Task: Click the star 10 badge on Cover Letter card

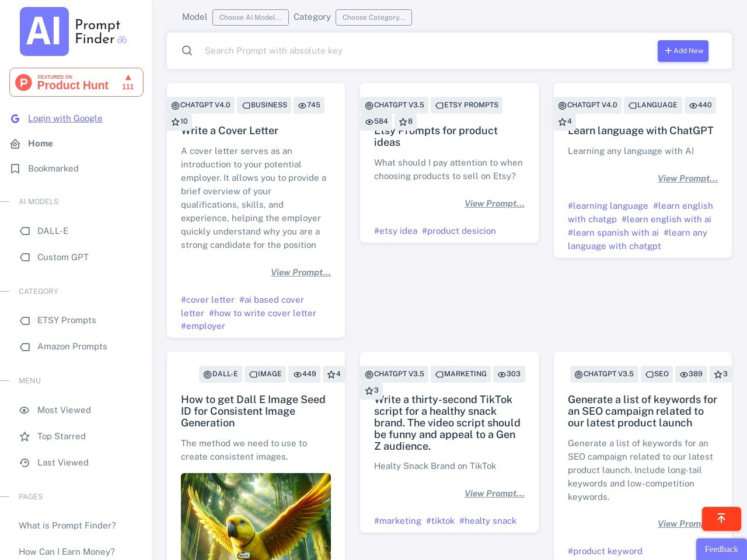Action: pyautogui.click(x=180, y=122)
